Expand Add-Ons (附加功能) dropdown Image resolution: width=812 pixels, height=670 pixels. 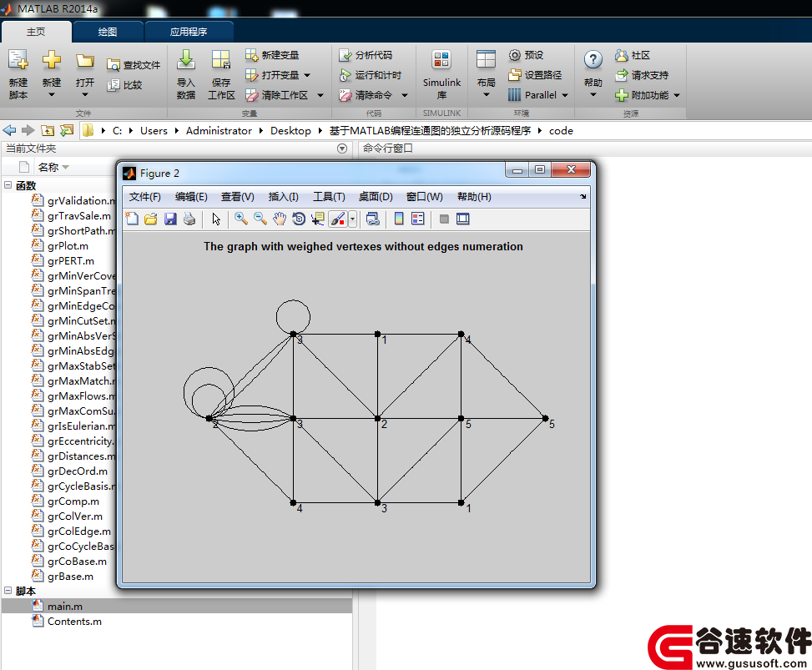[677, 95]
